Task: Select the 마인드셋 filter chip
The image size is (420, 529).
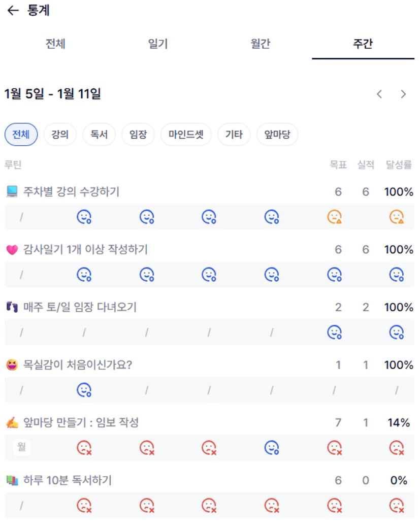Action: point(186,135)
